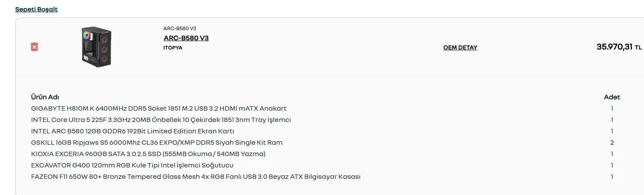Remove ARC-B580 V3 with red trash icon
Image resolution: width=644 pixels, height=195 pixels.
point(34,47)
